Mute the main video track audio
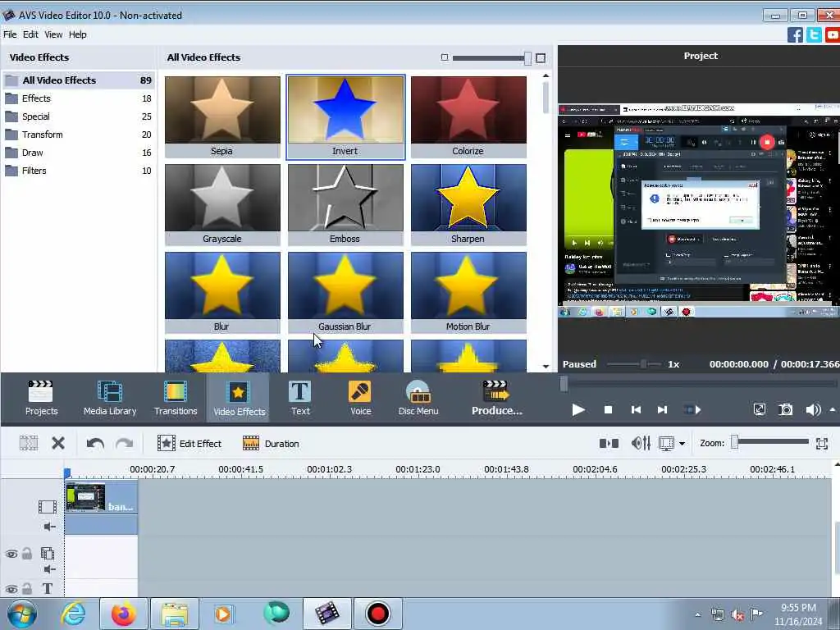This screenshot has height=630, width=840. click(49, 527)
